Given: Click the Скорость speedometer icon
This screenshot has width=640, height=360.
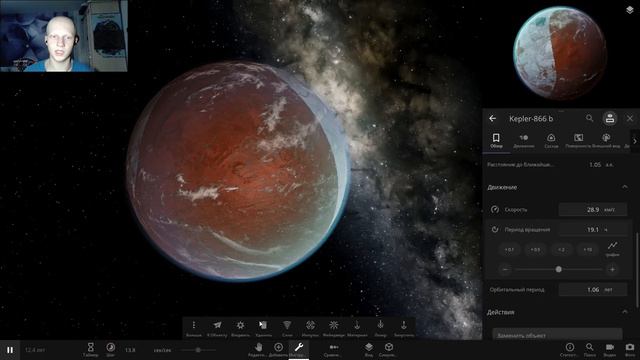Looking at the screenshot, I should tap(495, 209).
